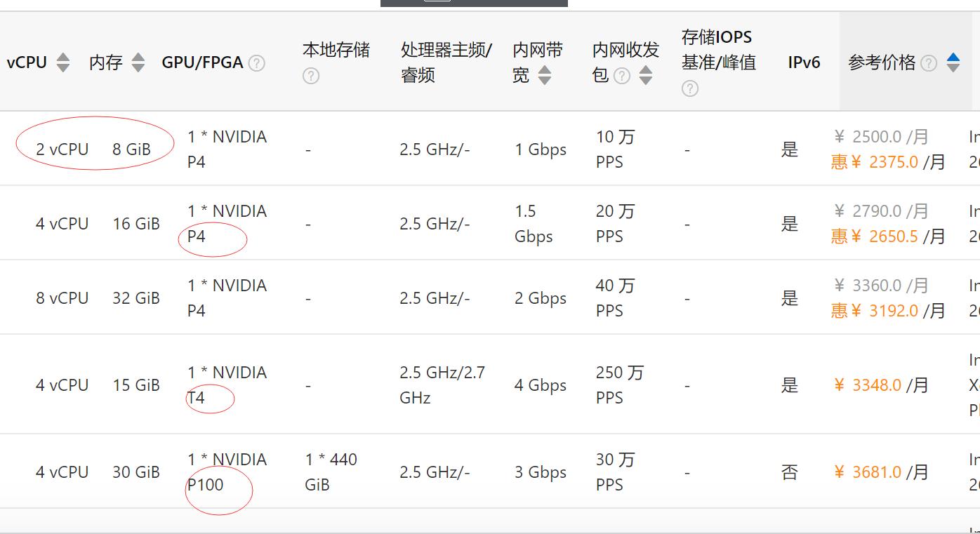Click the vCPU column header text
Viewport: 980px width, 534px height.
[27, 62]
